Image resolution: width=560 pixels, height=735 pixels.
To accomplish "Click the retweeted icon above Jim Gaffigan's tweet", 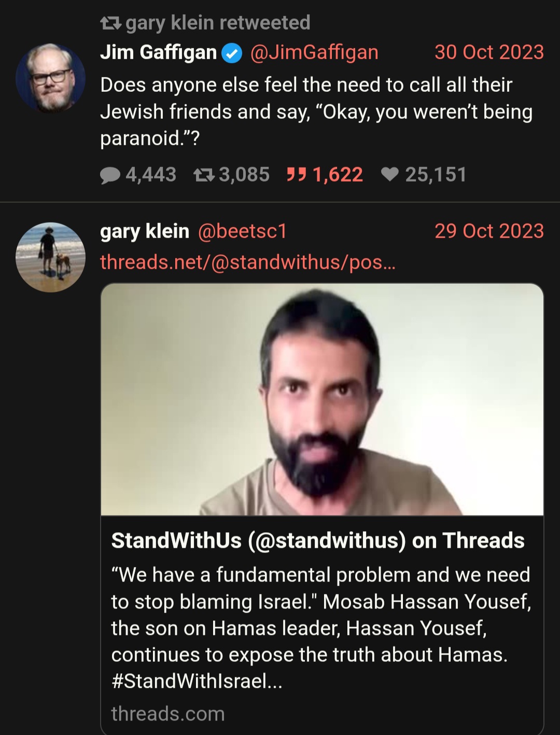I will tap(110, 23).
